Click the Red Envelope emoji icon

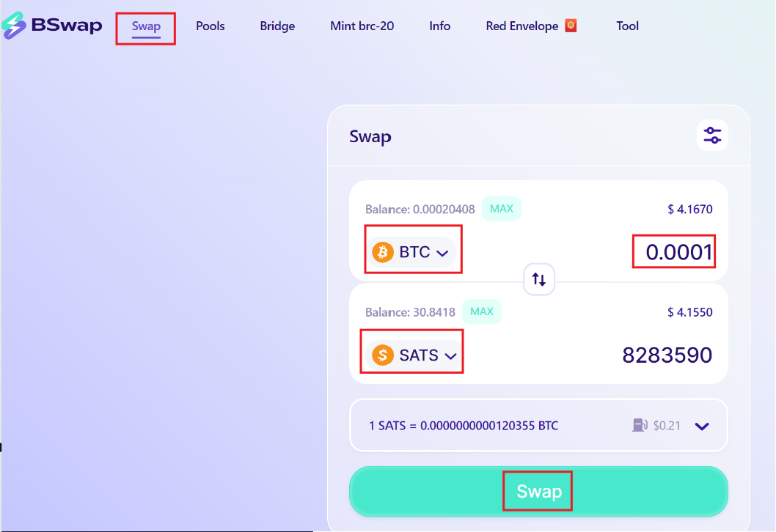(x=570, y=24)
